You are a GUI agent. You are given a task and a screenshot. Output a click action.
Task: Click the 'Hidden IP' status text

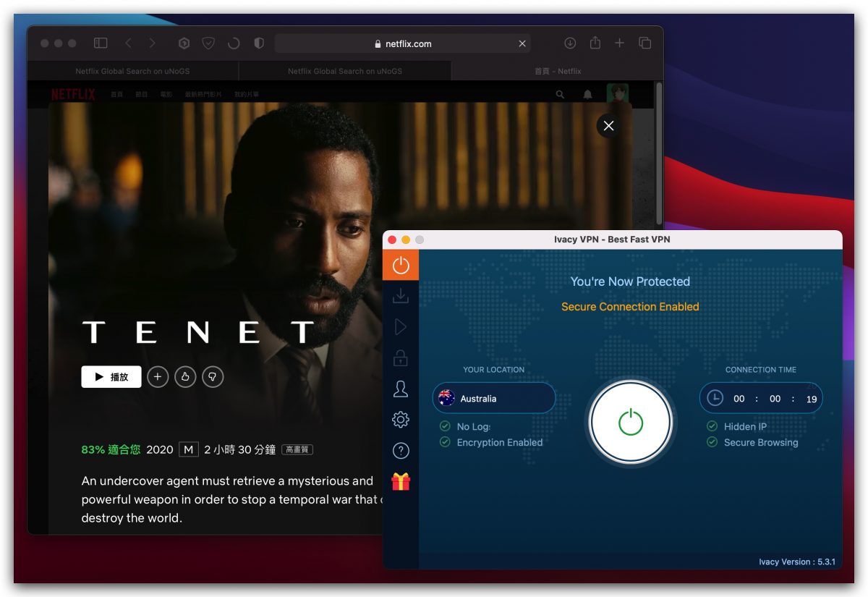point(745,427)
